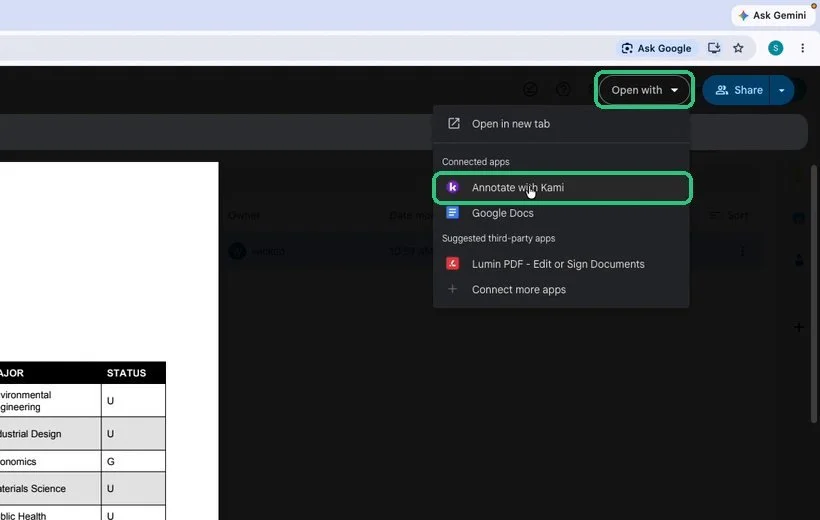Choose Google Docs from connected apps
The height and width of the screenshot is (520, 820).
tap(561, 213)
